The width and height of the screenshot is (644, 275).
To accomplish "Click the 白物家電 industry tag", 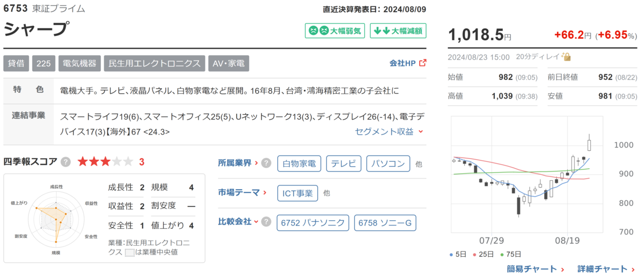I will tap(299, 163).
